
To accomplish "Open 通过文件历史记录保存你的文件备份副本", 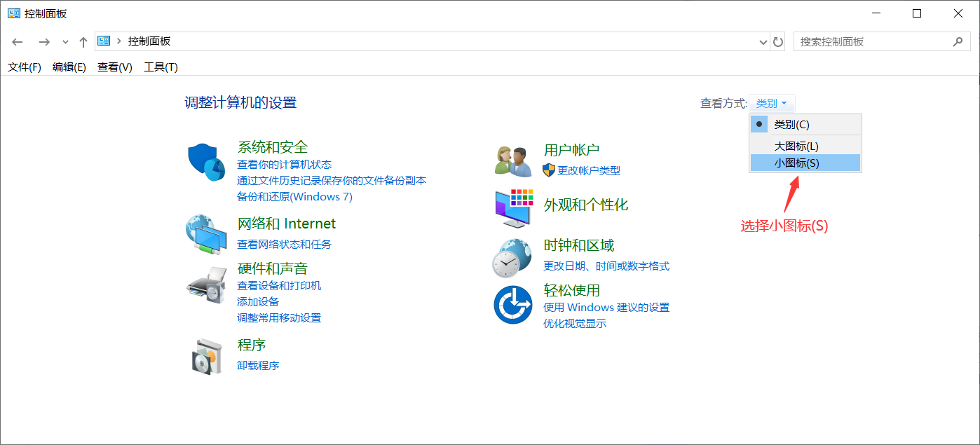I will point(332,180).
